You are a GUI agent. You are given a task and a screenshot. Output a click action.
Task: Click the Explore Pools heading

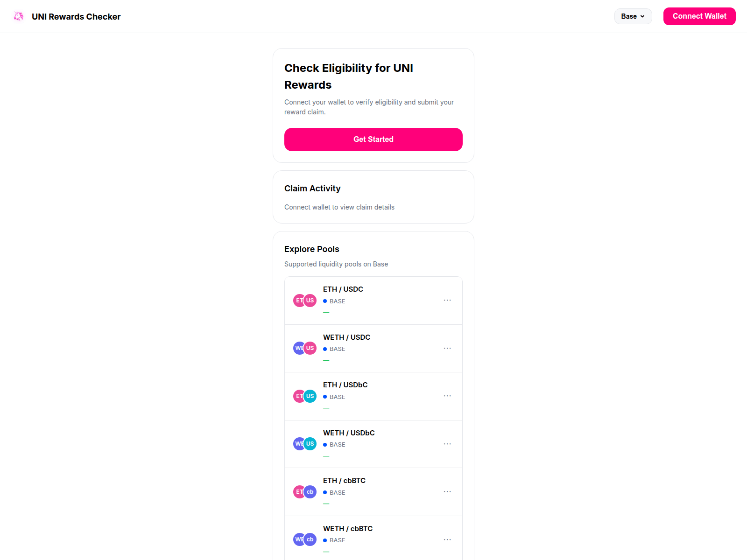click(311, 249)
